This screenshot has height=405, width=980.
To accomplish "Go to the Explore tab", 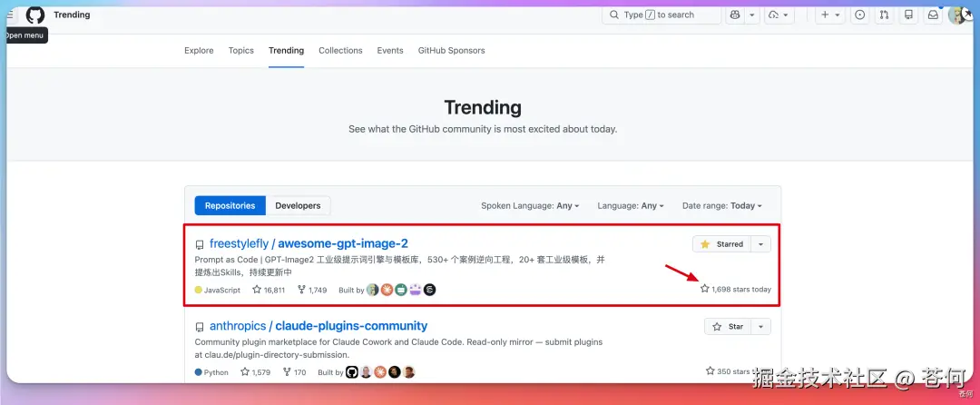I will click(199, 51).
